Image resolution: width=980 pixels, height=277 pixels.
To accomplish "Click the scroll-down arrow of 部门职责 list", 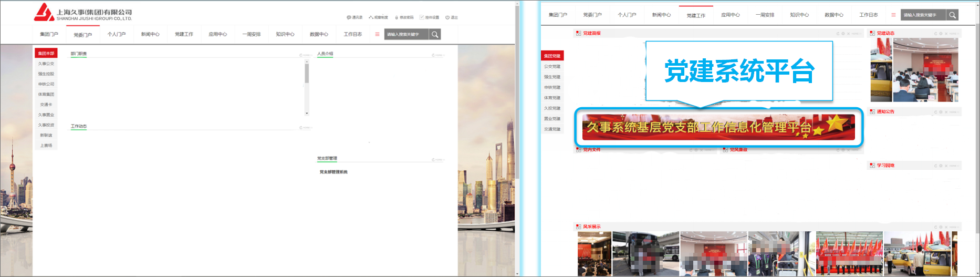I will tap(307, 114).
